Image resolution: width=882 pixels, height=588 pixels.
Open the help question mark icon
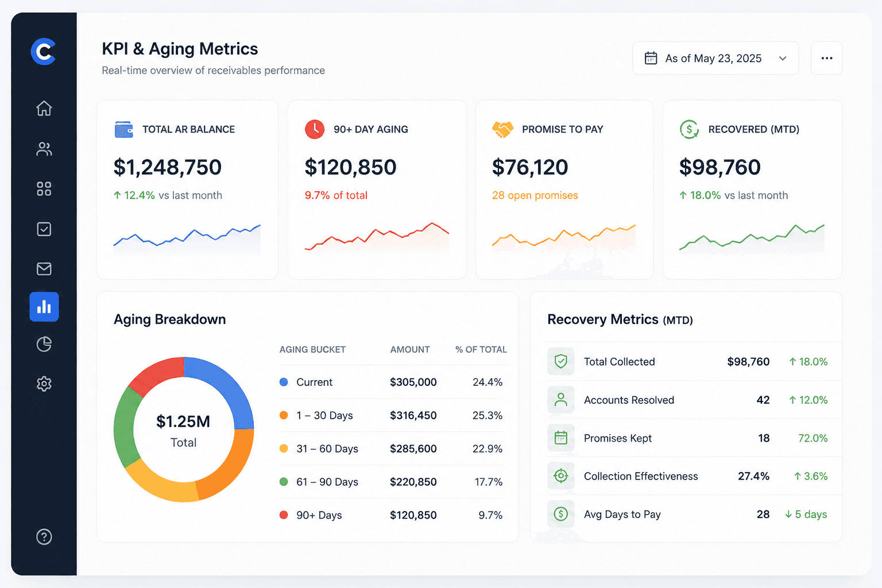(x=44, y=537)
